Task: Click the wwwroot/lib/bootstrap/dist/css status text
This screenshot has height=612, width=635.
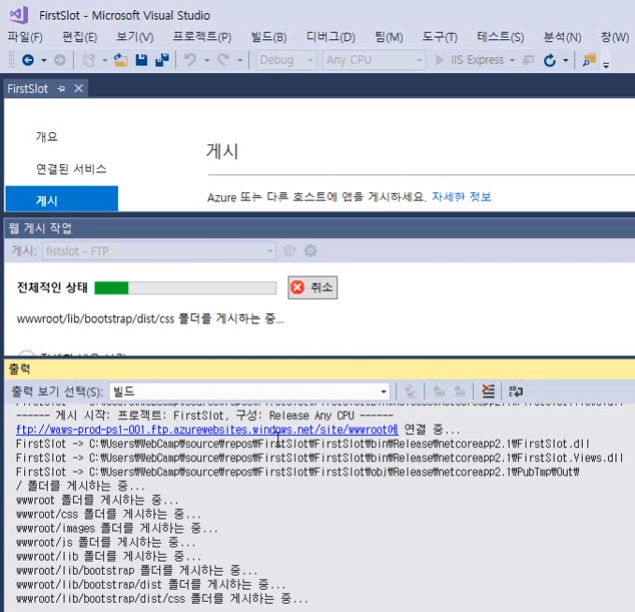Action: (x=150, y=319)
